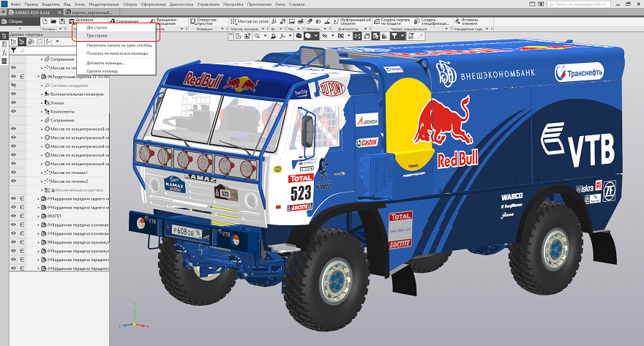Toggle visibility eye of Компоненты row
644x346 pixels.
click(x=14, y=111)
